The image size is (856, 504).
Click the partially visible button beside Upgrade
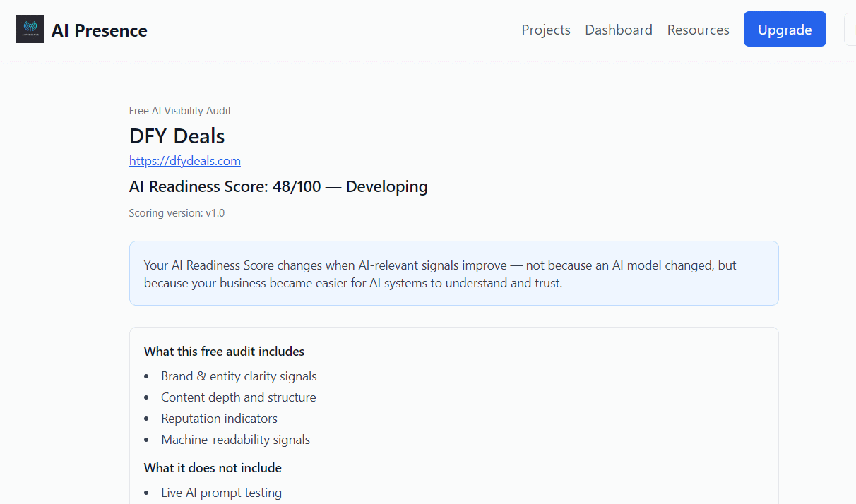pos(851,29)
